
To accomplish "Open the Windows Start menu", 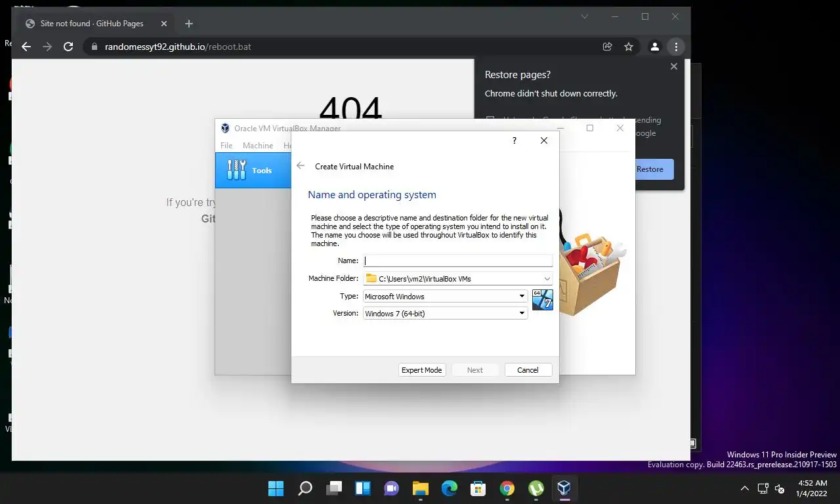I will pyautogui.click(x=276, y=488).
